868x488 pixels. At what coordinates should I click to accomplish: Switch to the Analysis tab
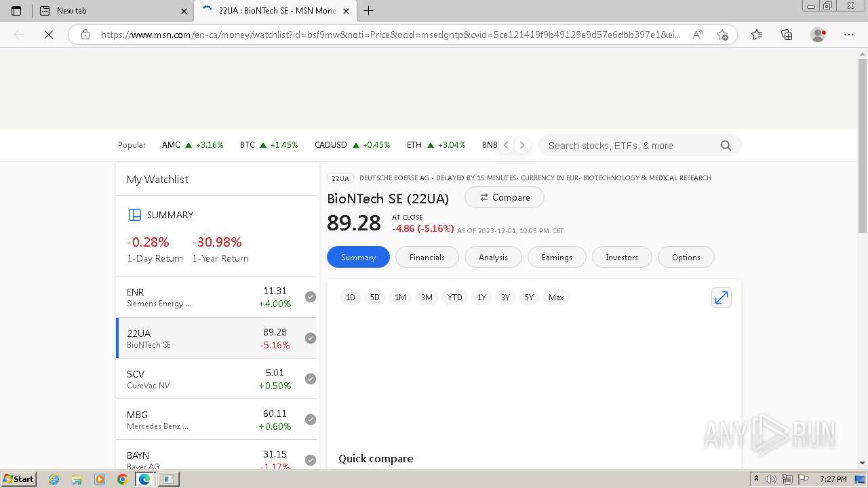point(493,257)
